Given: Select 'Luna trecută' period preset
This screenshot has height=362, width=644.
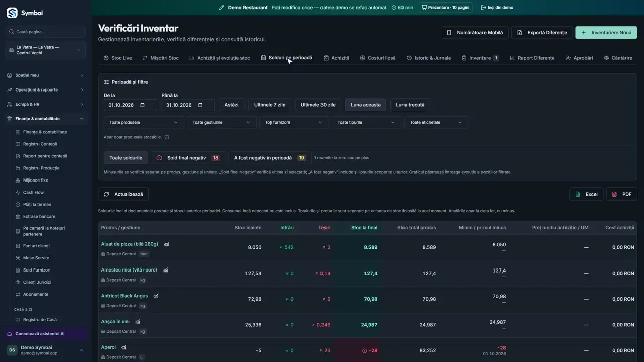Looking at the screenshot, I should click(410, 105).
